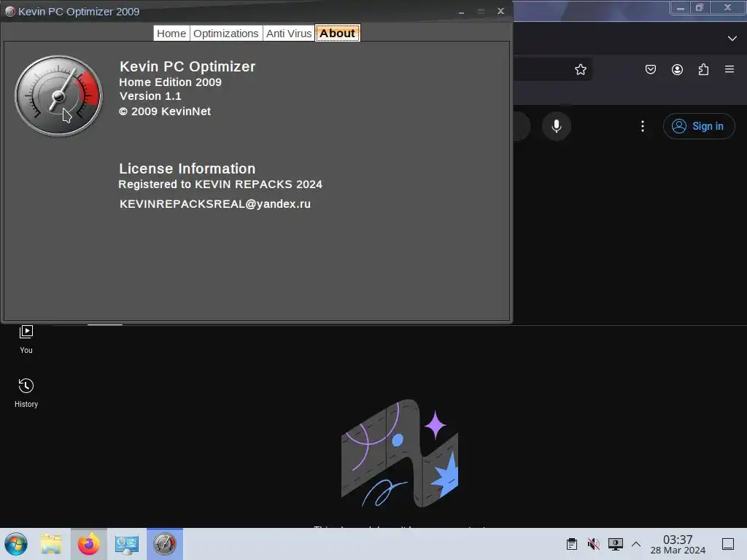The height and width of the screenshot is (560, 747).
Task: Click the Registered to KEVIN REPACKS 2024 text
Action: pos(220,184)
